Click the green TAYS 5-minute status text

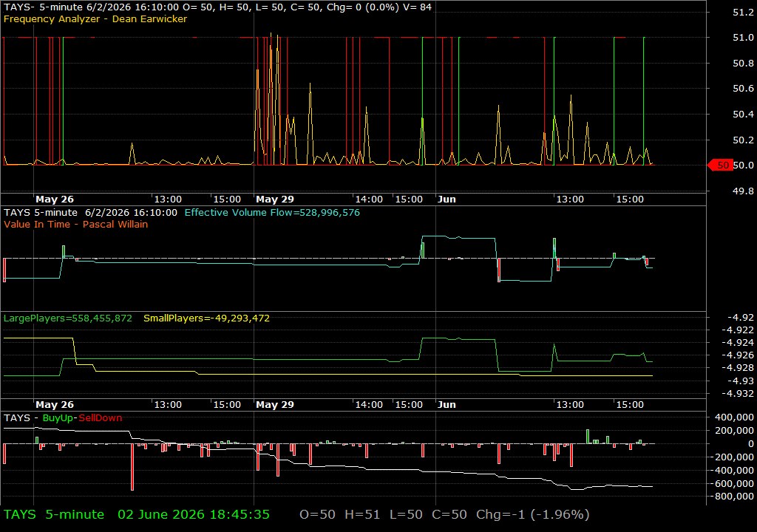tap(54, 514)
